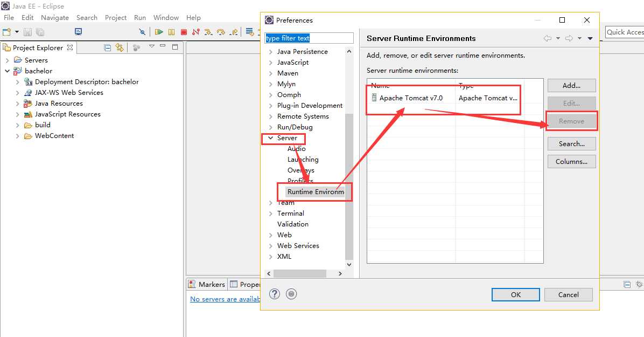Image resolution: width=644 pixels, height=337 pixels.
Task: Click the New wizard toolbar icon
Action: coord(6,32)
